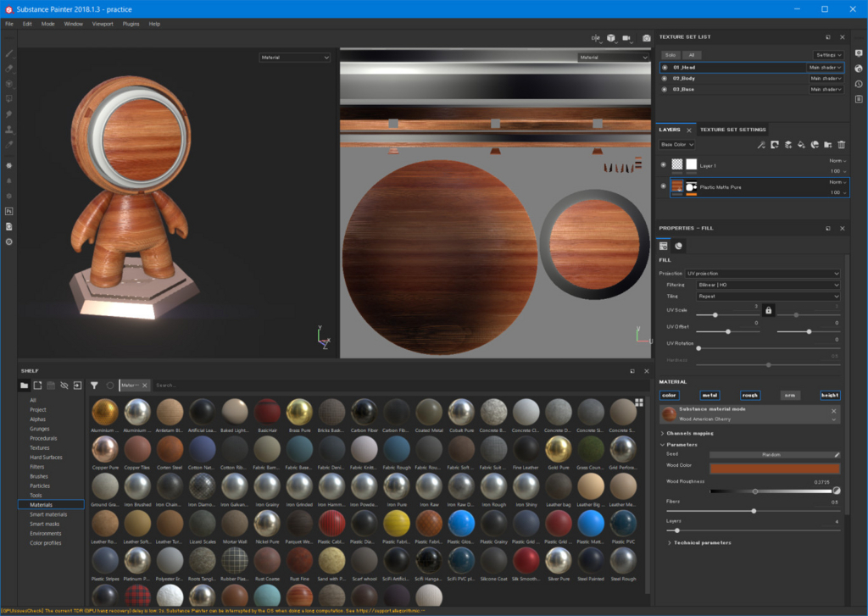The width and height of the screenshot is (868, 616).
Task: Open the Plugins menu
Action: (x=131, y=24)
